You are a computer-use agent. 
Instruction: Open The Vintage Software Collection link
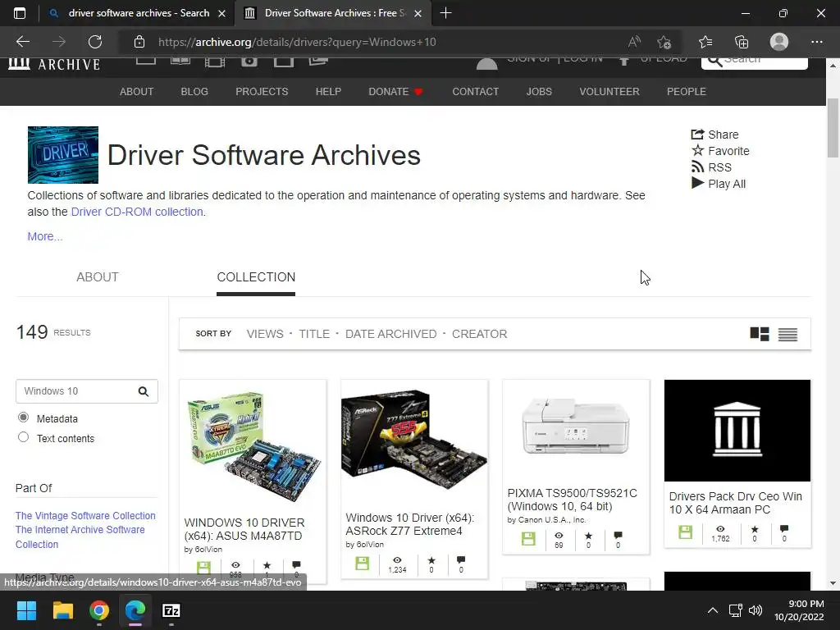tap(85, 515)
